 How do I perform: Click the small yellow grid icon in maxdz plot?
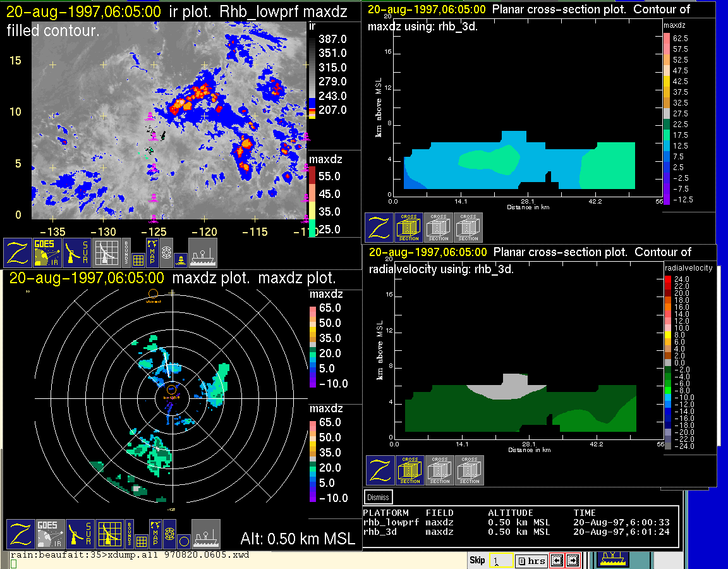click(x=141, y=541)
